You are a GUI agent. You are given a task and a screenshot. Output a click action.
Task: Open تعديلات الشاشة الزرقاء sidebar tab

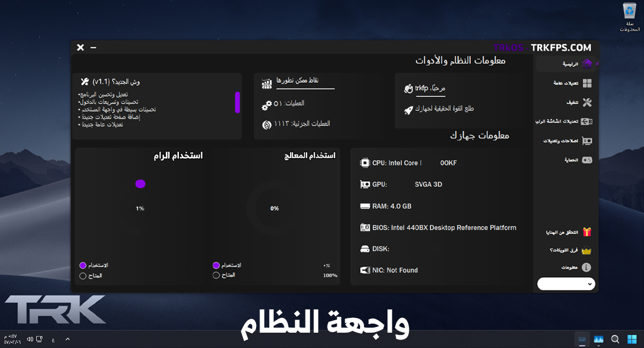564,121
